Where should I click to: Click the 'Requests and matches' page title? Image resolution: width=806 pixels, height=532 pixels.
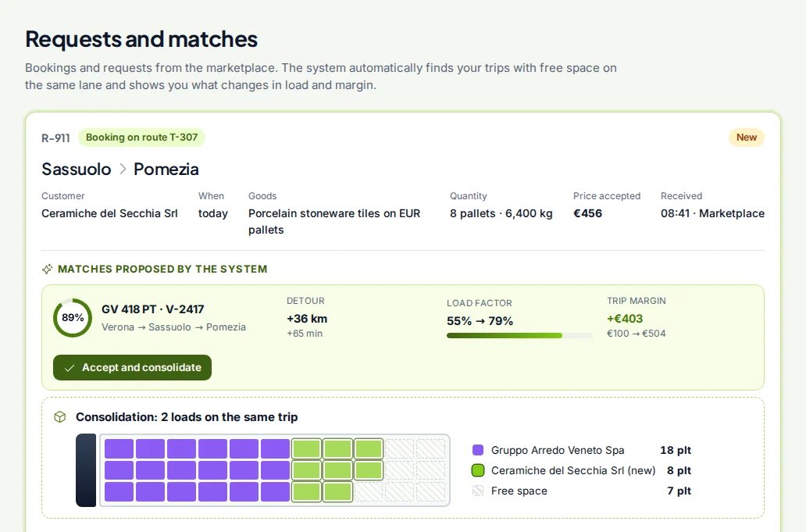(141, 40)
